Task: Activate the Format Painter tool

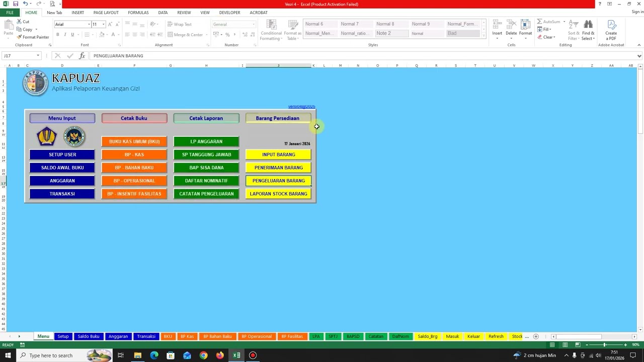Action: [33, 37]
